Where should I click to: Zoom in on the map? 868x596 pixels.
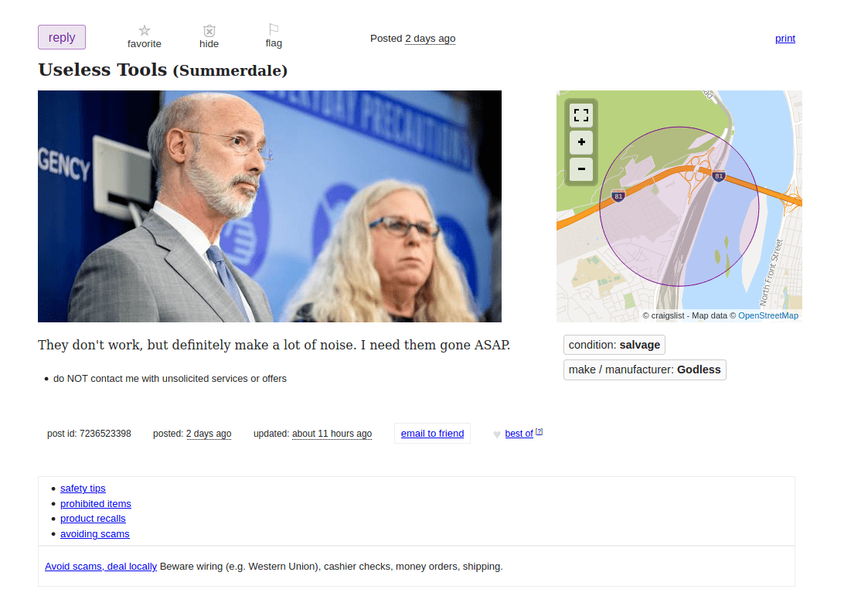581,142
